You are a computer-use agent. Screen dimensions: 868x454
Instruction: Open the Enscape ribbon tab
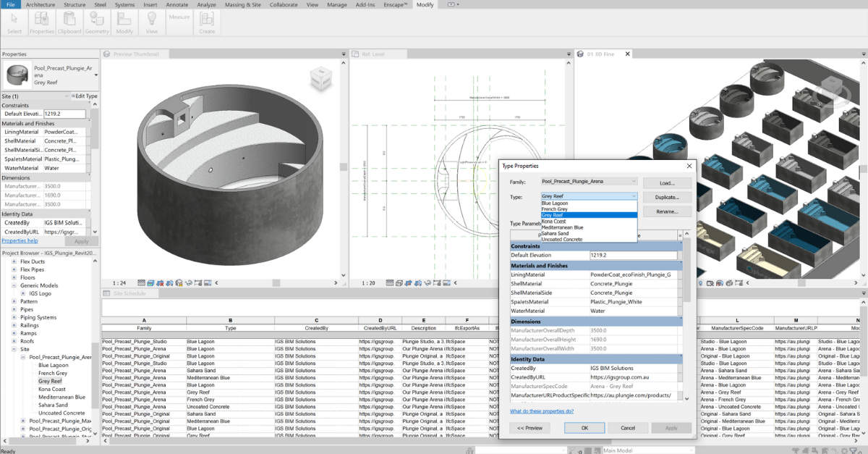click(394, 4)
